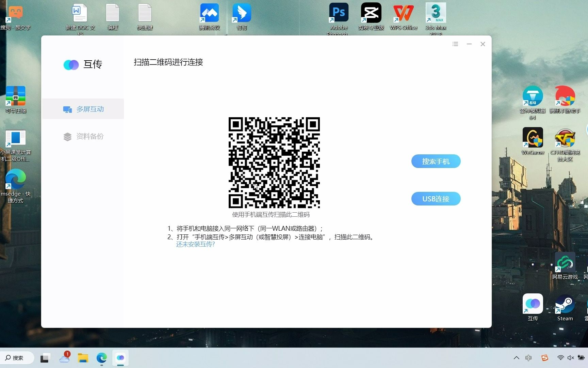Select the 新建 DOC 文档 desktop icon

(x=80, y=19)
